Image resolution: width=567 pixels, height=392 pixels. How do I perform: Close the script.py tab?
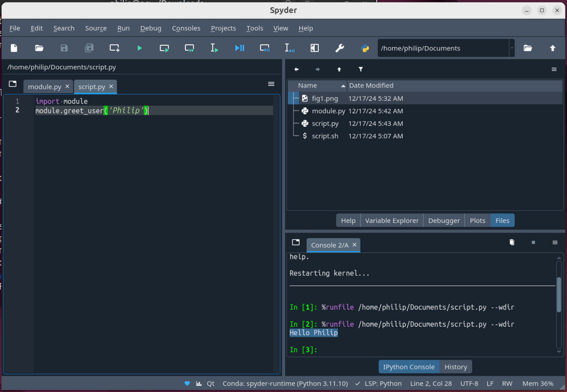pos(111,86)
